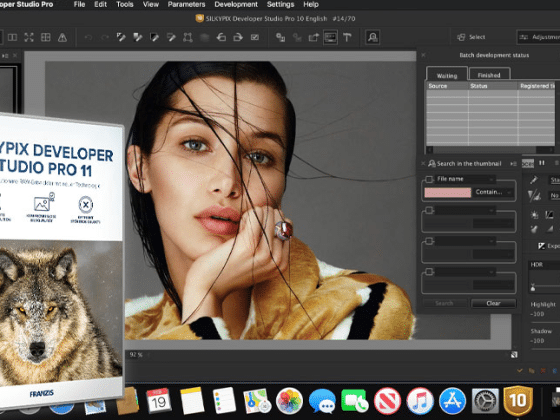560x420 pixels.
Task: Open the App Store from the Dock
Action: coord(452,400)
